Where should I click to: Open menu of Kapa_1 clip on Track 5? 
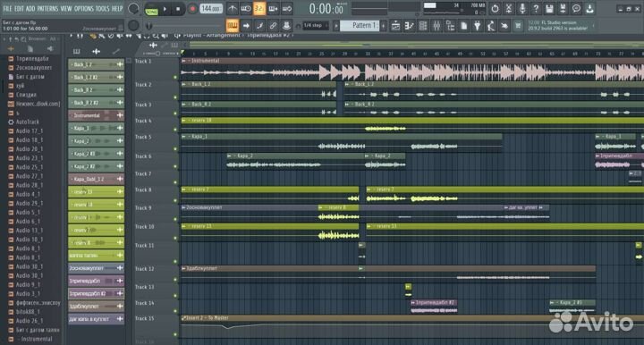click(x=183, y=136)
